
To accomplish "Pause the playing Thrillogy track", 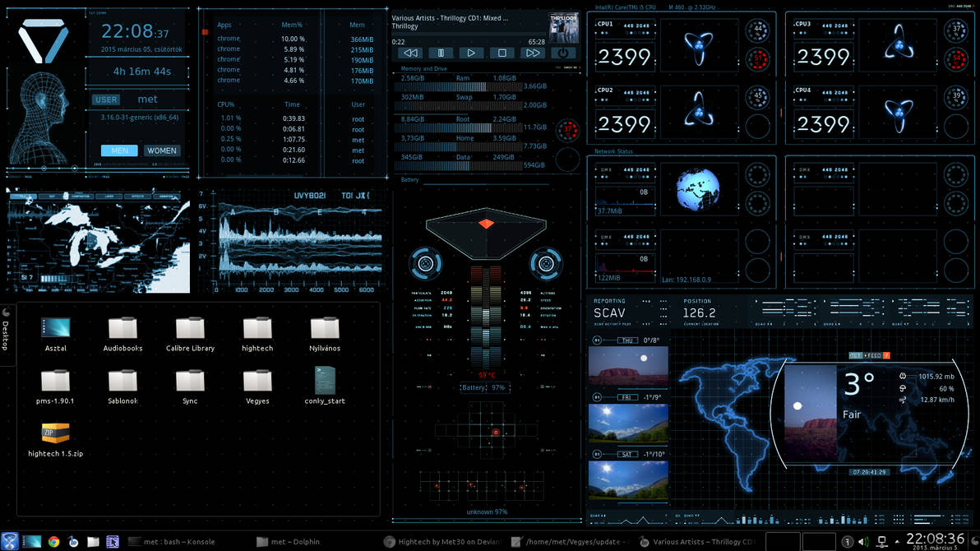I will pos(441,52).
